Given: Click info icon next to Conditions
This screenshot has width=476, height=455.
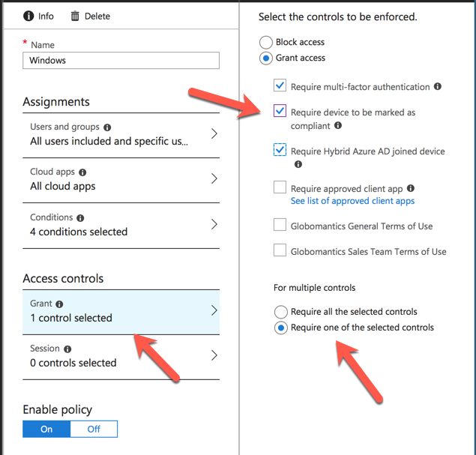Looking at the screenshot, I should [80, 218].
